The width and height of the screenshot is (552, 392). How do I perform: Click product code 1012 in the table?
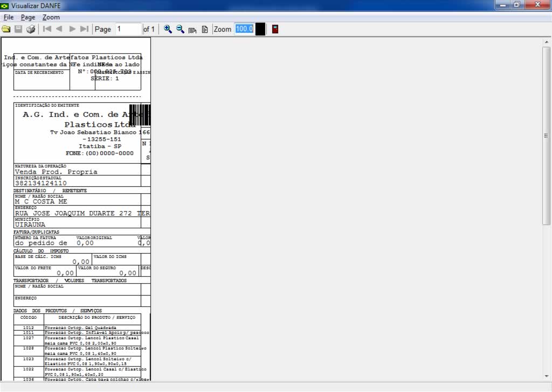click(29, 328)
